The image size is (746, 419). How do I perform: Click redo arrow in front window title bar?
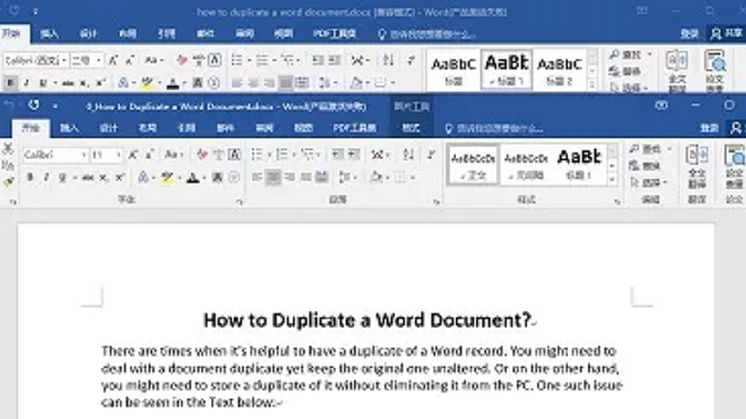(33, 105)
